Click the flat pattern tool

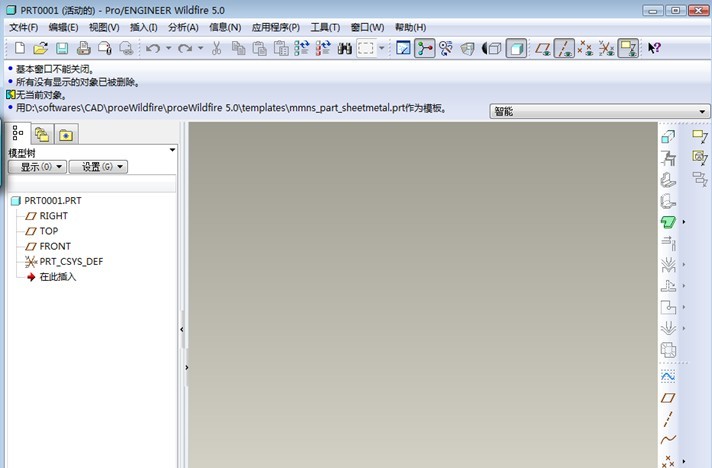tap(668, 350)
